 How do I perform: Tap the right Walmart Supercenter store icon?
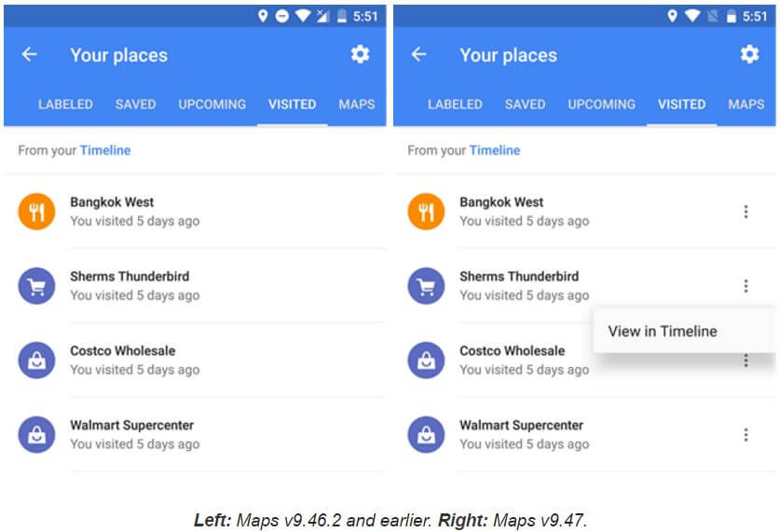click(x=426, y=435)
